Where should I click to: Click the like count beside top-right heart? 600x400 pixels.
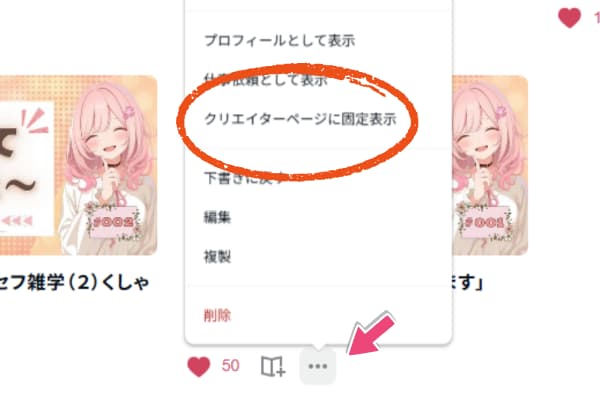[x=597, y=18]
